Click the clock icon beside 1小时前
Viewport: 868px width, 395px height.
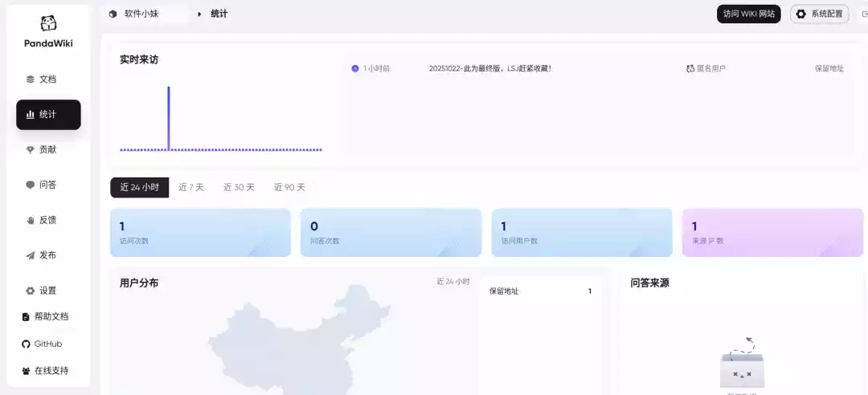355,68
